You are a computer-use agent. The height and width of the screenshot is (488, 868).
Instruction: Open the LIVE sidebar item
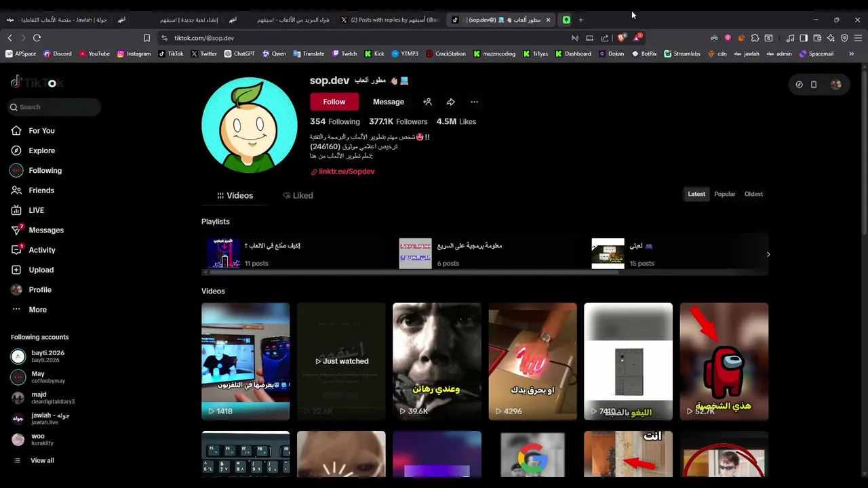(x=27, y=210)
